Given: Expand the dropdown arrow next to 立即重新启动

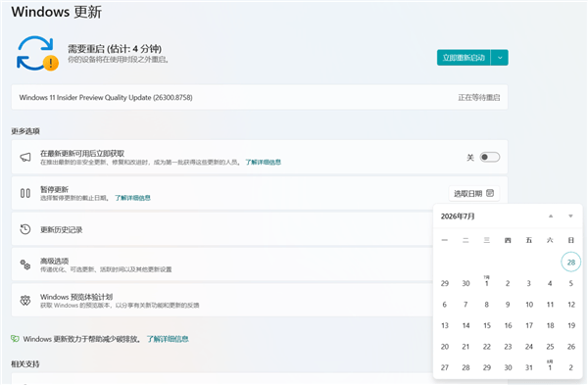Looking at the screenshot, I should click(x=500, y=58).
